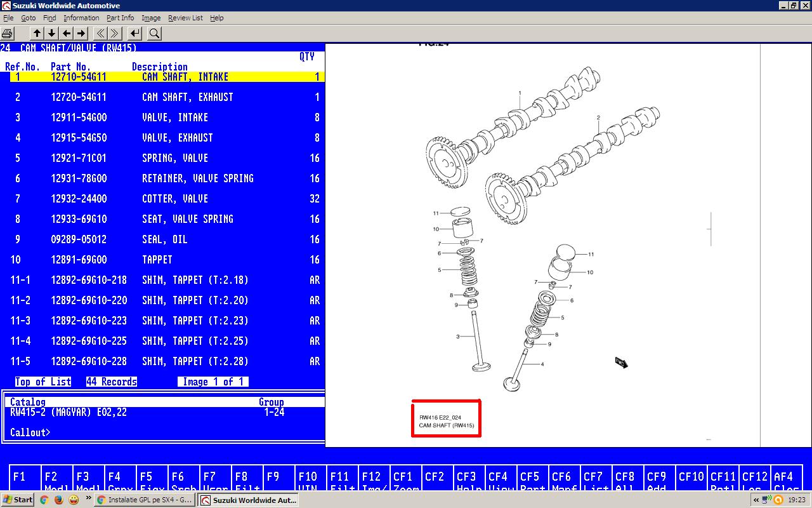Viewport: 812px width, 508px height.
Task: Click the Print icon in the toolbar
Action: pos(8,34)
